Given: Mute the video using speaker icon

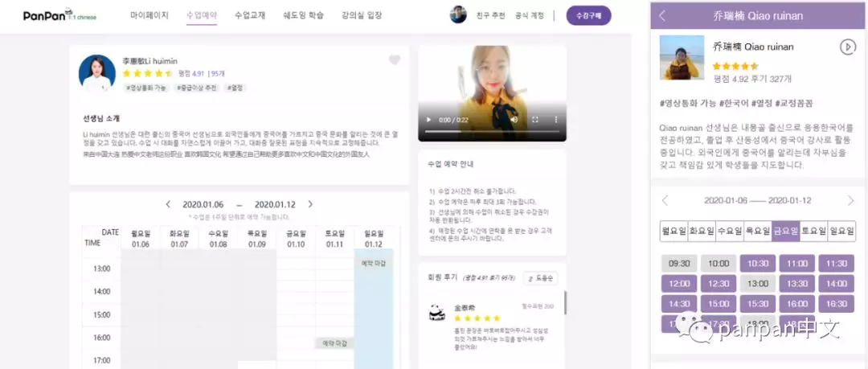Looking at the screenshot, I should 514,119.
